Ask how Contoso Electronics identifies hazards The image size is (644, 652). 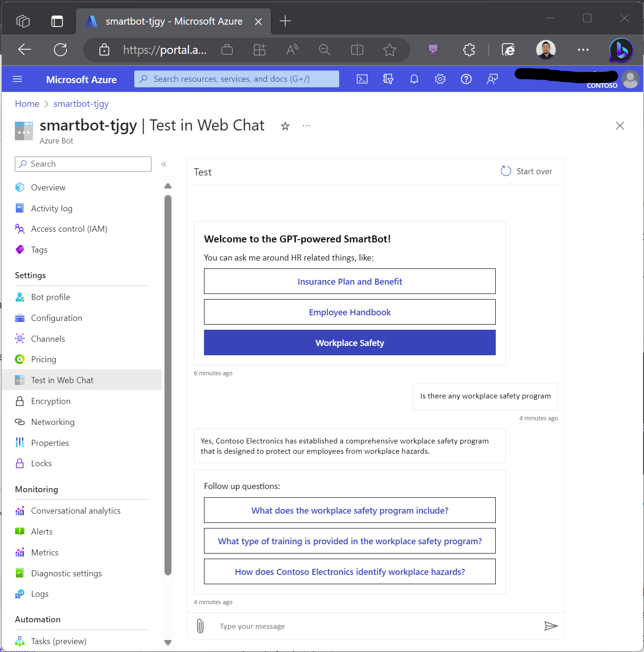coord(350,572)
